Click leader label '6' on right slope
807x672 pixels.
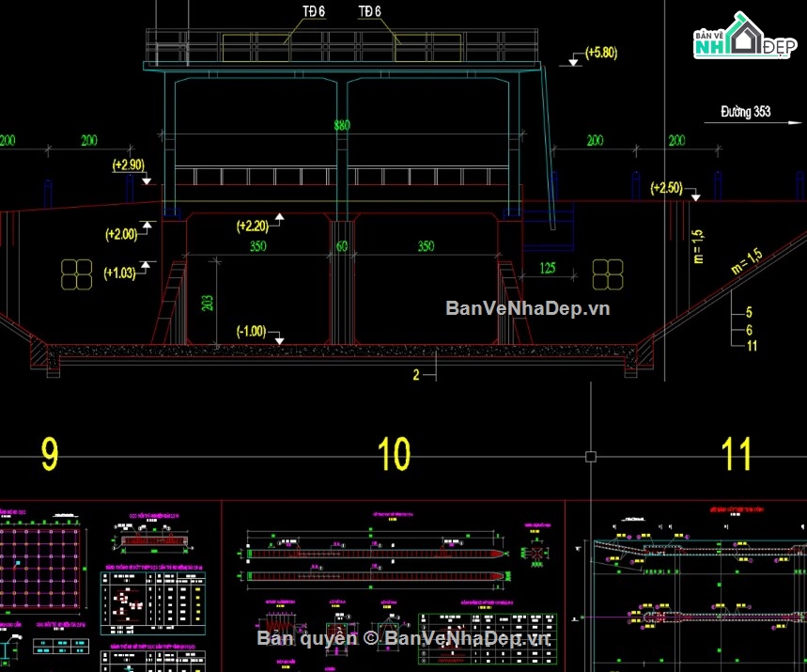[x=749, y=330]
